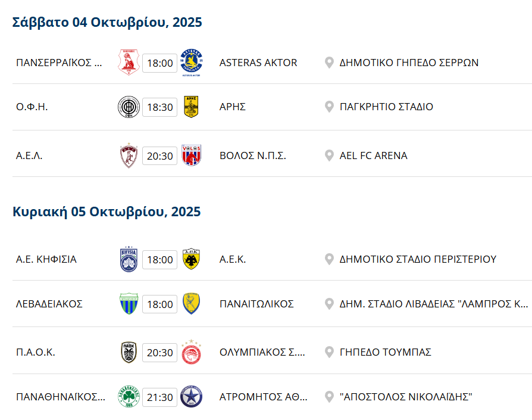
Task: Click the Panserraikos team crest
Action: pos(129,63)
